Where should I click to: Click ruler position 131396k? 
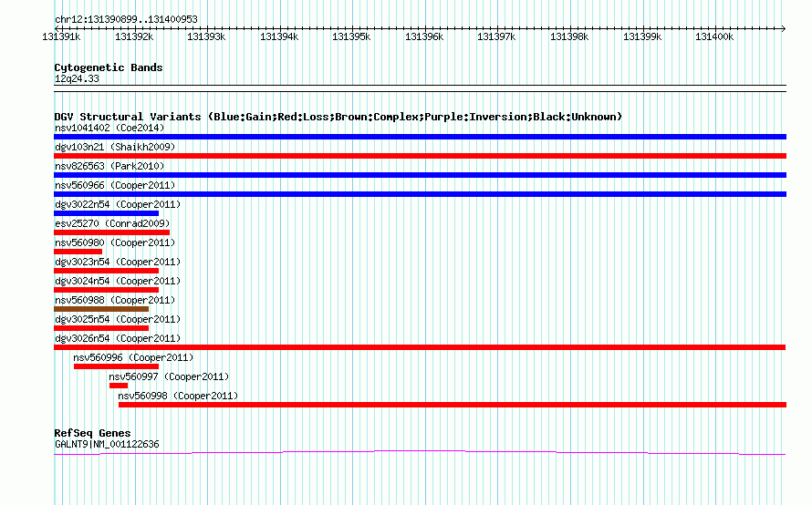point(424,36)
